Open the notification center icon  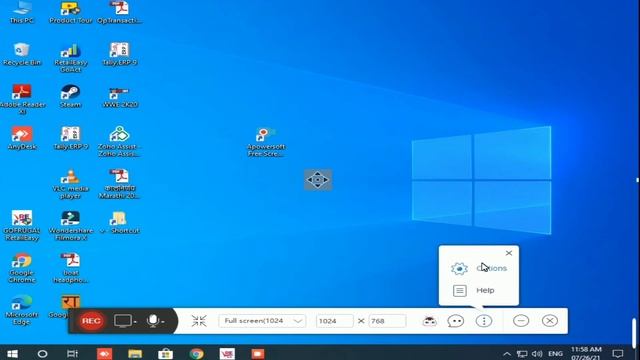coord(618,353)
